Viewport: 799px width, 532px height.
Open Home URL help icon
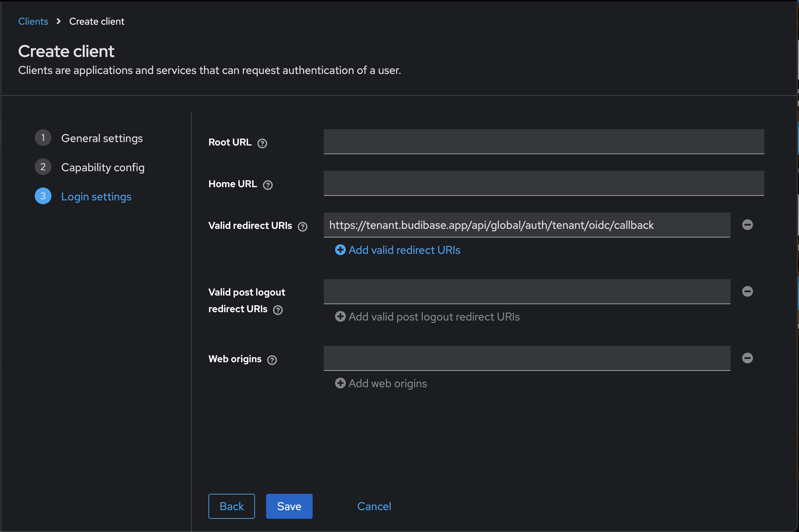(x=268, y=185)
